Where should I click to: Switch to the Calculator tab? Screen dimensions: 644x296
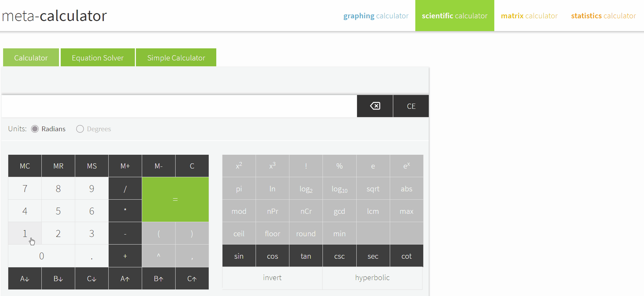[31, 57]
